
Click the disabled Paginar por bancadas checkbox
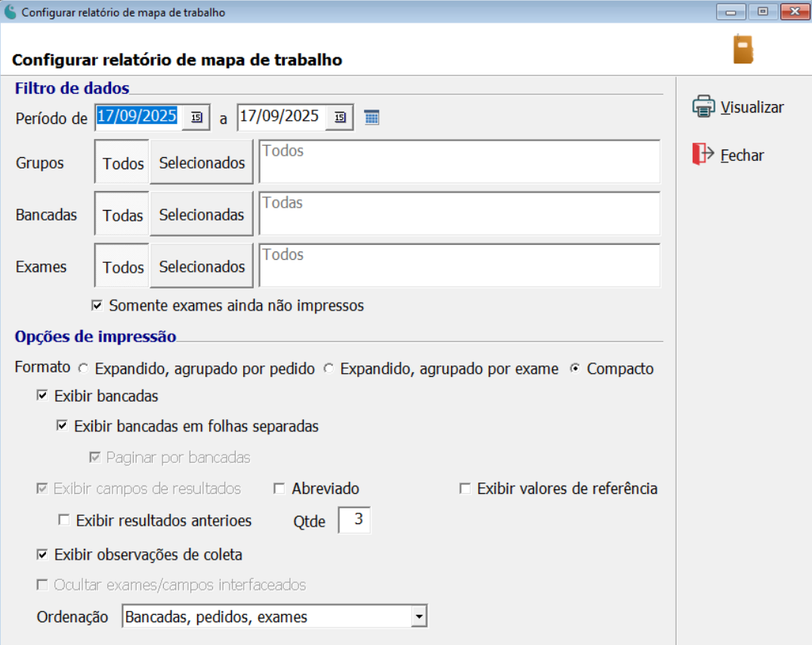pyautogui.click(x=94, y=457)
